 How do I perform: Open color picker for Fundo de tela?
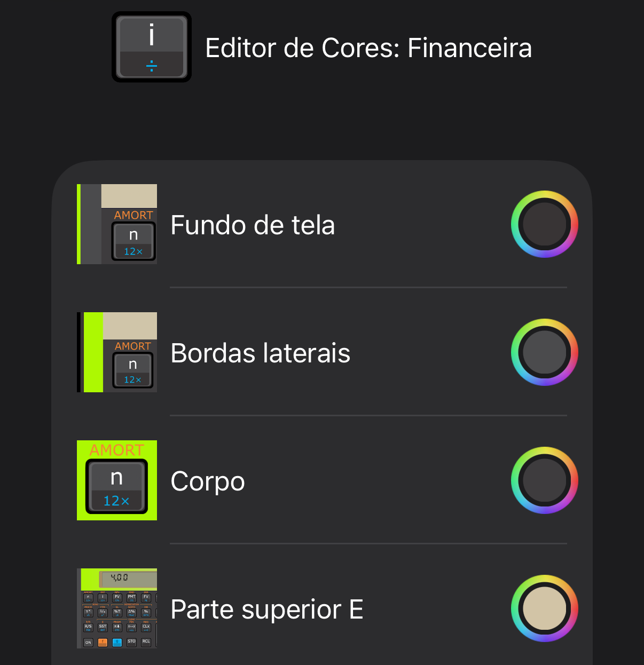544,224
